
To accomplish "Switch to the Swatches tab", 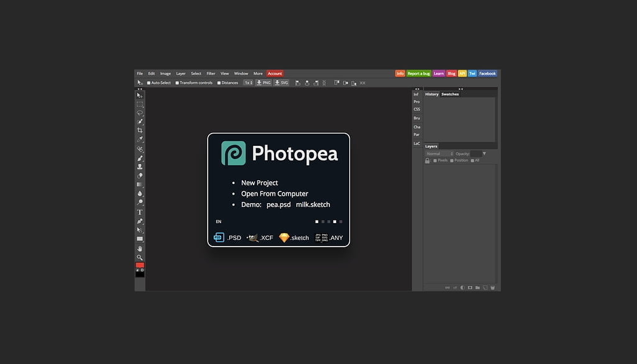I will 450,94.
